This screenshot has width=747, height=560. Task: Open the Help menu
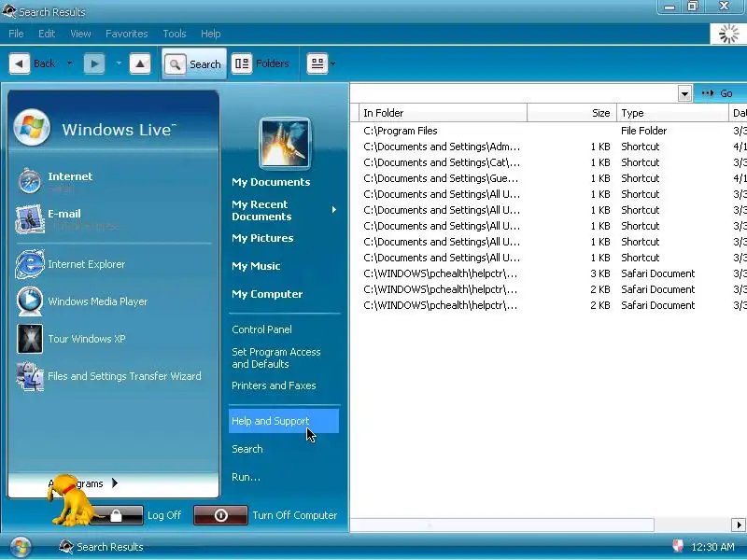click(211, 34)
